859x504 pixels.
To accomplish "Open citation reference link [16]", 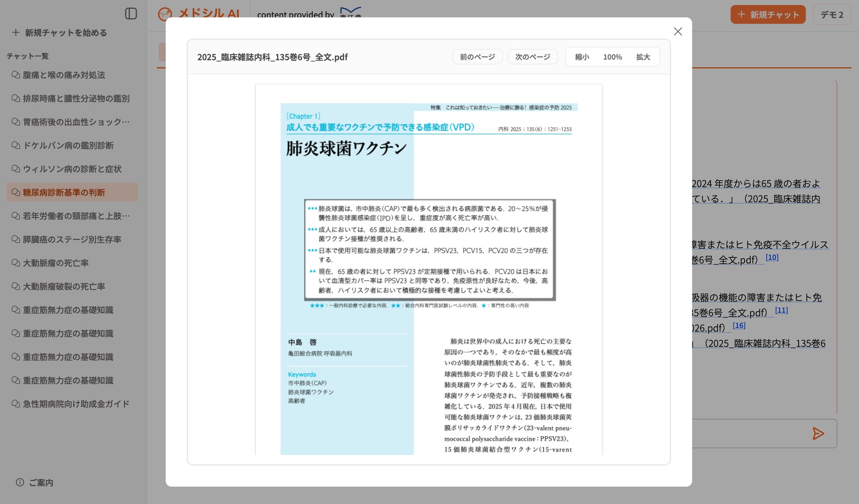I will [739, 326].
